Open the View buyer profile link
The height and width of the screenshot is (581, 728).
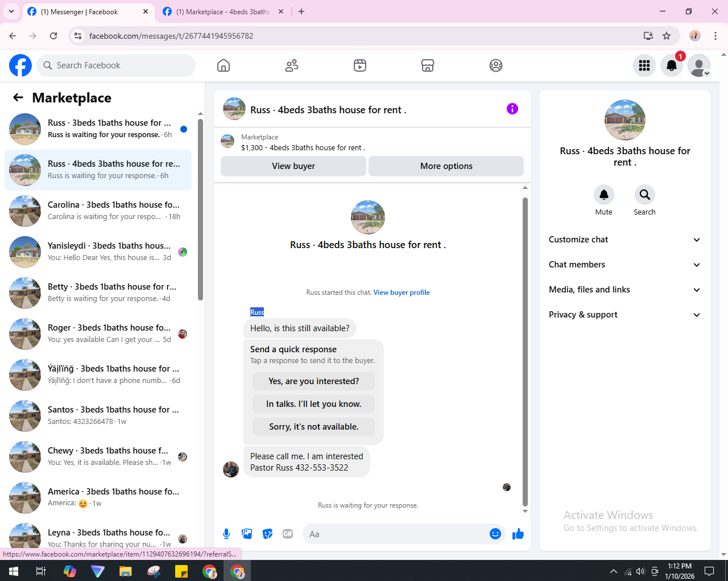(x=402, y=292)
